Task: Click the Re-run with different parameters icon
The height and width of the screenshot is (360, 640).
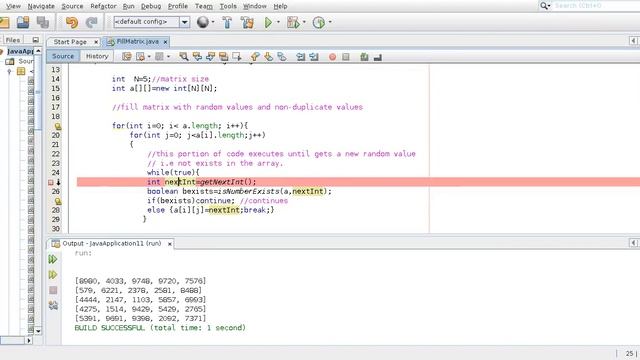Action: pyautogui.click(x=53, y=275)
